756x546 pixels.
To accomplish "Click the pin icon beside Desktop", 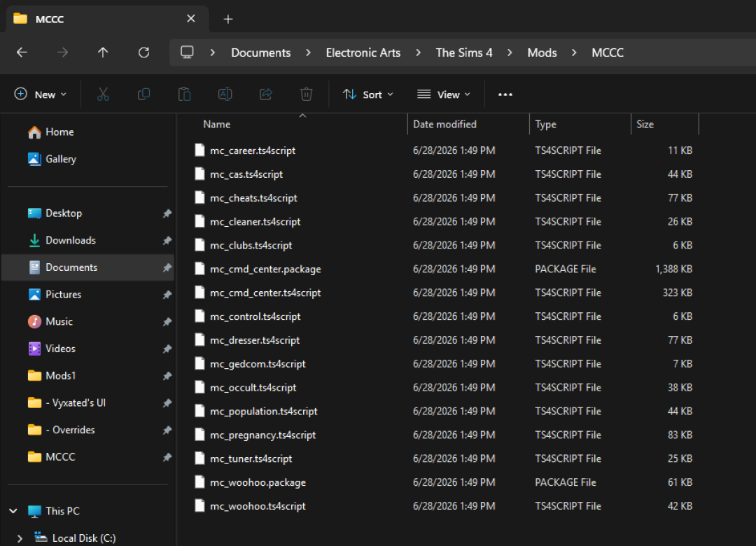I will point(167,213).
